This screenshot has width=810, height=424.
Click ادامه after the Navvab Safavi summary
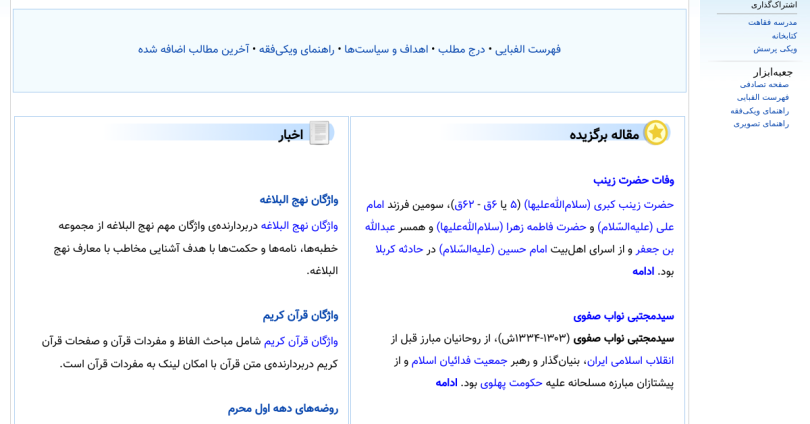[x=446, y=383]
